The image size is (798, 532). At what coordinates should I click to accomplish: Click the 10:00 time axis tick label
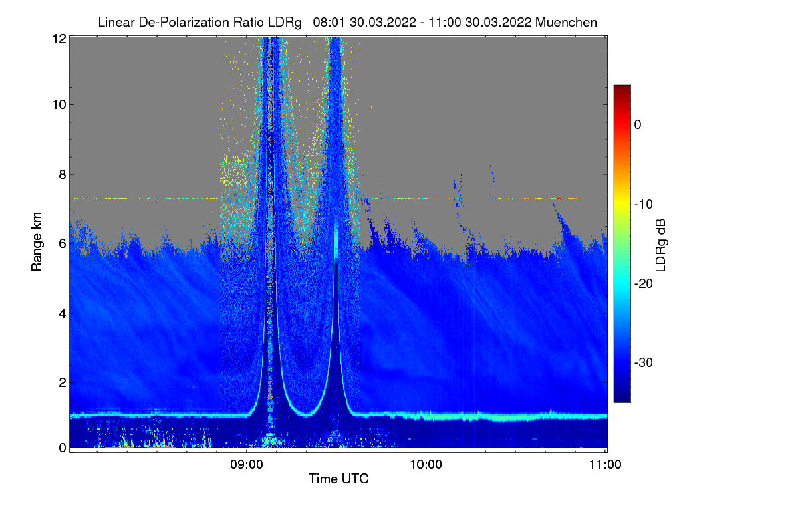point(426,465)
